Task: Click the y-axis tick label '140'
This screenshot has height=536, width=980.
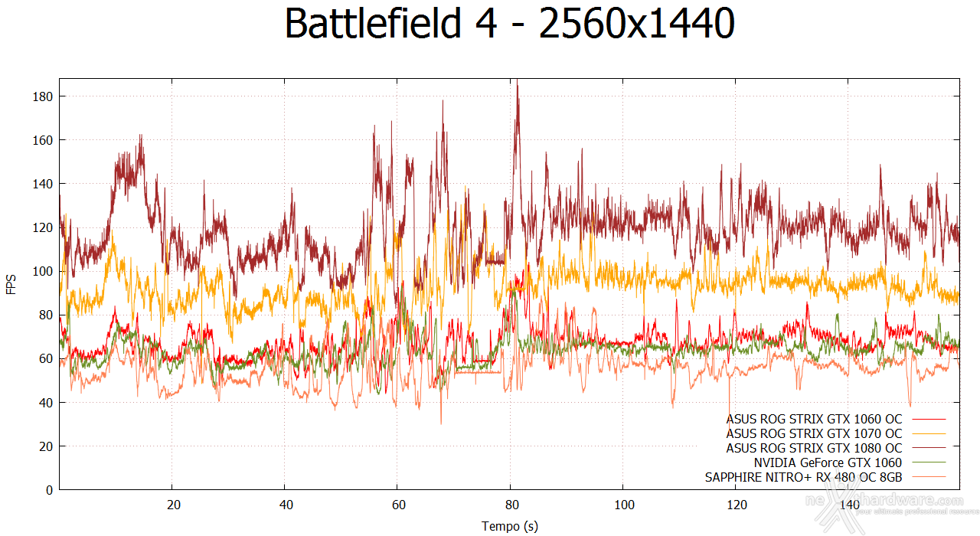Action: click(x=42, y=184)
